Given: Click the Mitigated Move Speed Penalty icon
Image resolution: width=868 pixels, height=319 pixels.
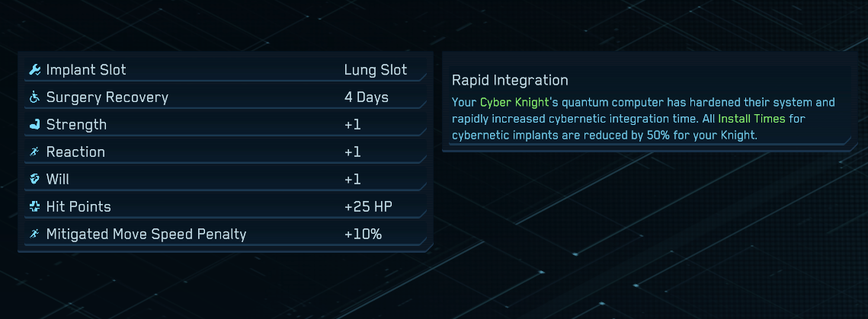Looking at the screenshot, I should point(34,234).
